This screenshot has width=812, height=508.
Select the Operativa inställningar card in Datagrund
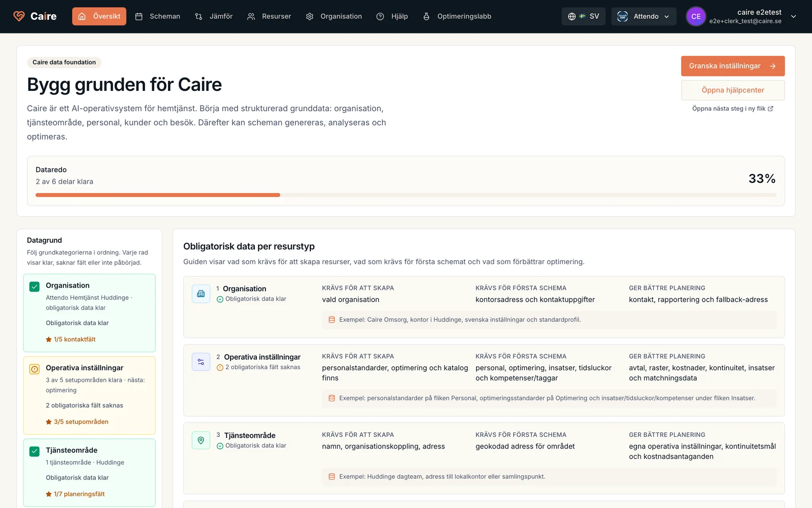coord(89,395)
